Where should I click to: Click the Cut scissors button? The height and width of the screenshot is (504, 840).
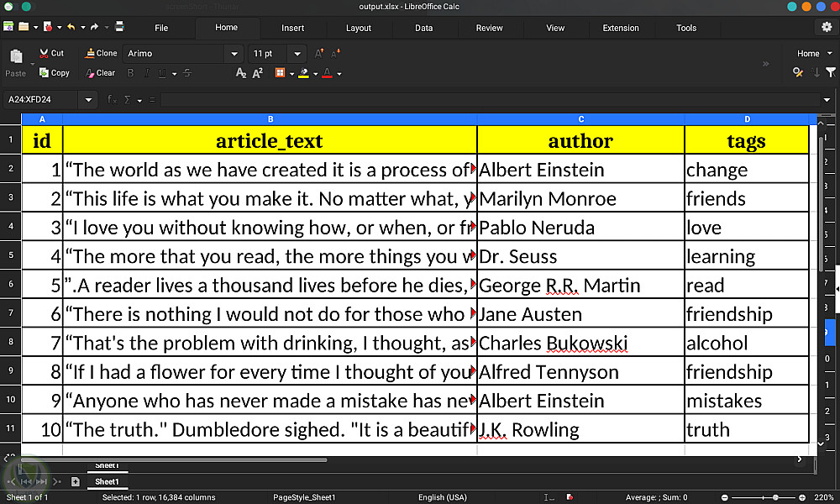coord(51,53)
